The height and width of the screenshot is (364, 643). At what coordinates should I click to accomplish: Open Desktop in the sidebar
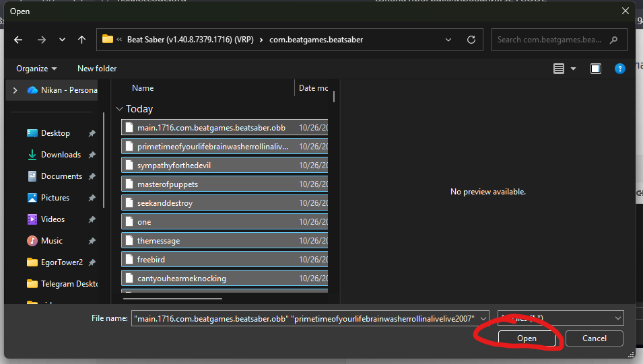(55, 133)
